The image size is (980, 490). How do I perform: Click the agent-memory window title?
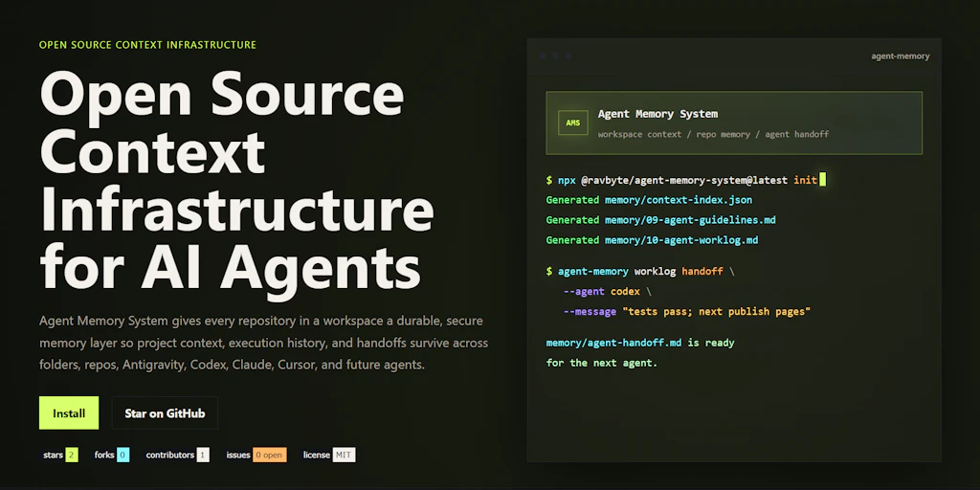(900, 56)
